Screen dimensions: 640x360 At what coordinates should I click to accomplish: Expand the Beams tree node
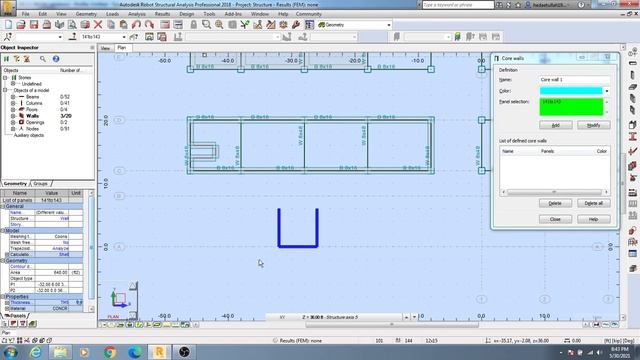(x=13, y=97)
